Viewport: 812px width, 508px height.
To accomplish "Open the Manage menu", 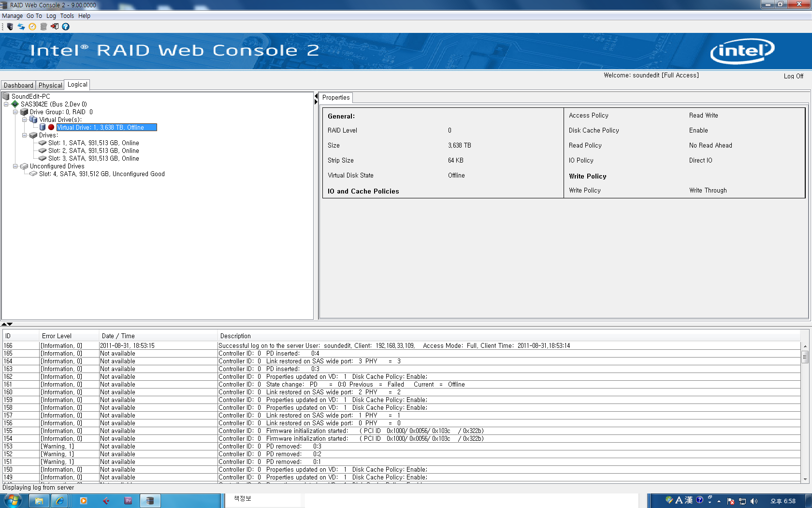I will pos(12,16).
